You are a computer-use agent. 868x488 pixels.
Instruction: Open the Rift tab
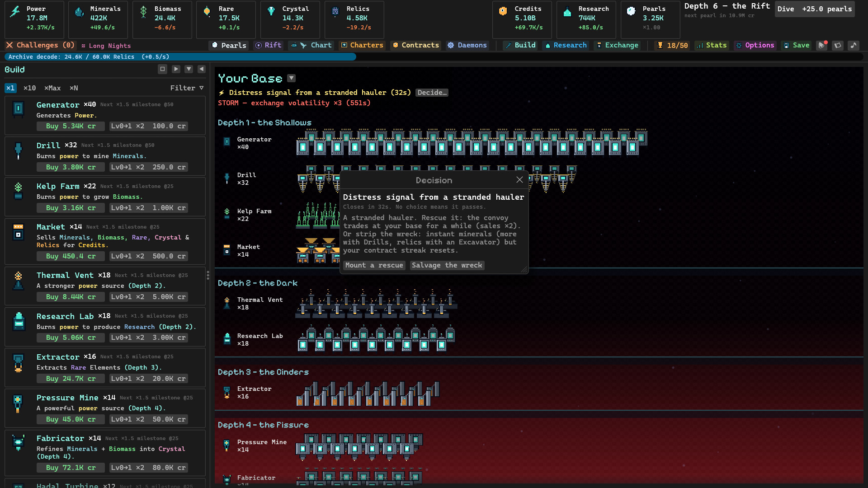(269, 45)
